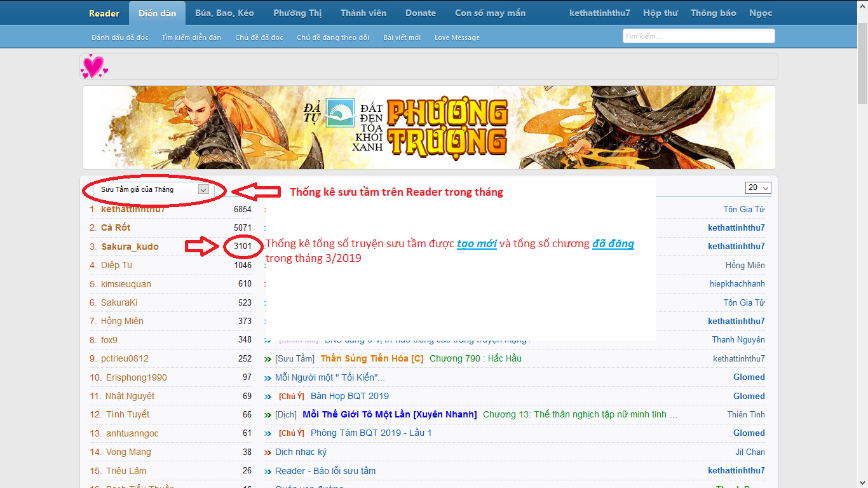Click the pink hearts icon above the banner
The height and width of the screenshot is (488, 868).
[93, 66]
